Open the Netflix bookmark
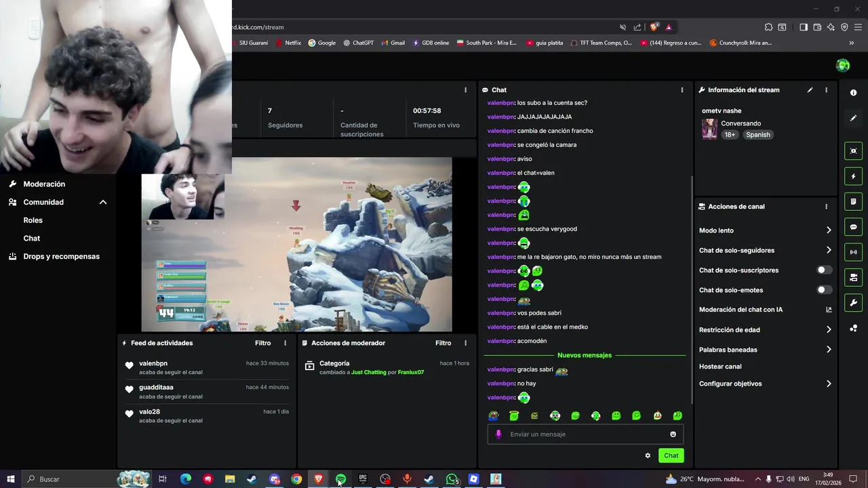Image resolution: width=868 pixels, height=488 pixels. click(288, 43)
